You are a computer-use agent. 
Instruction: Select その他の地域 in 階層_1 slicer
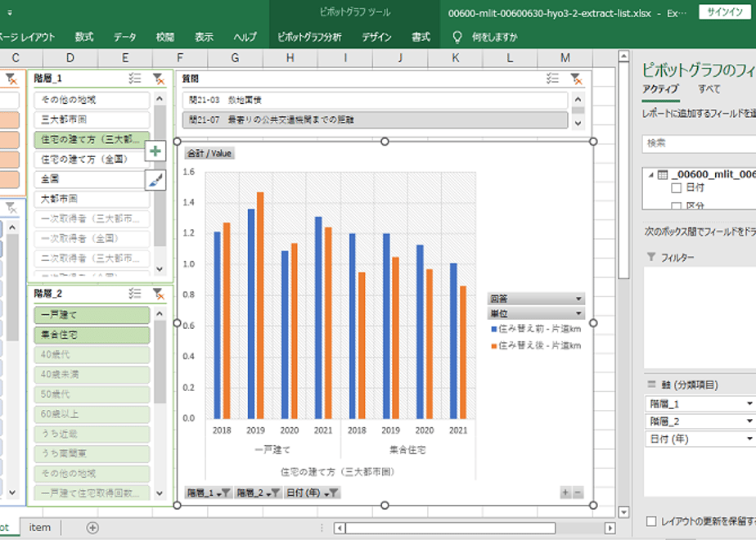click(x=92, y=100)
